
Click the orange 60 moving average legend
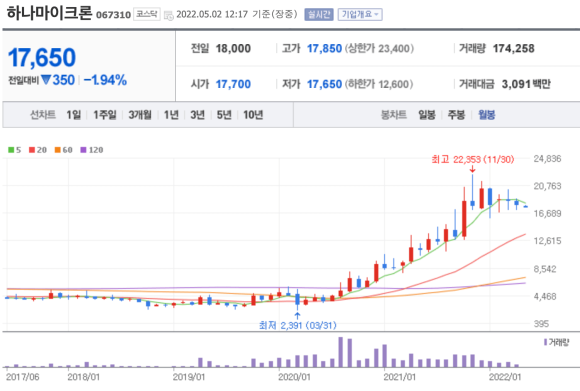(64, 150)
